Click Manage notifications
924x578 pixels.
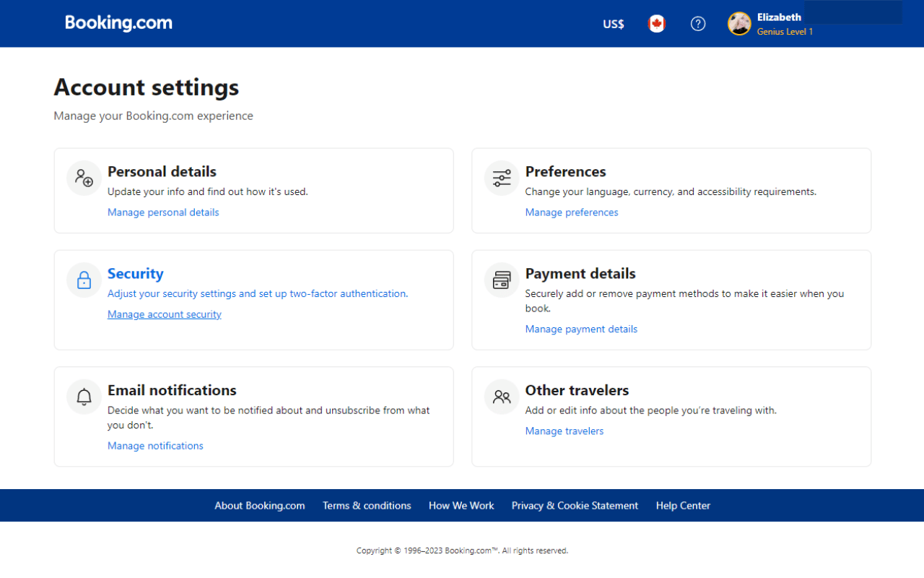tap(155, 445)
